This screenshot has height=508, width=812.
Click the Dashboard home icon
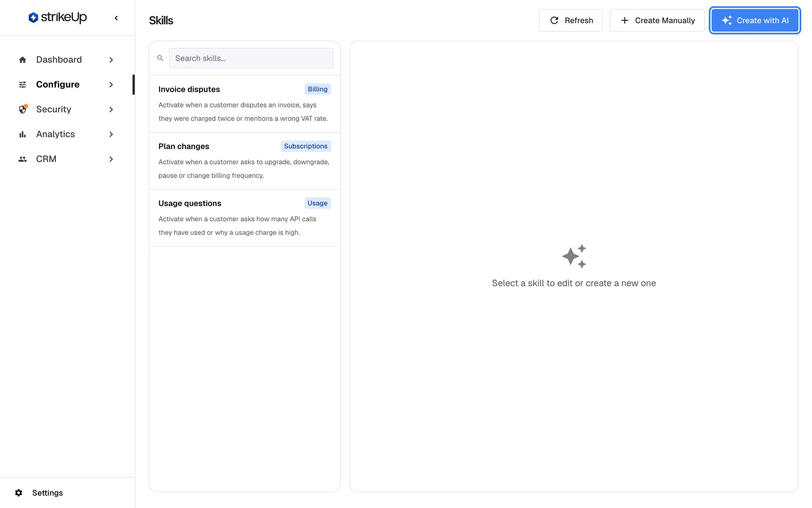click(x=23, y=60)
